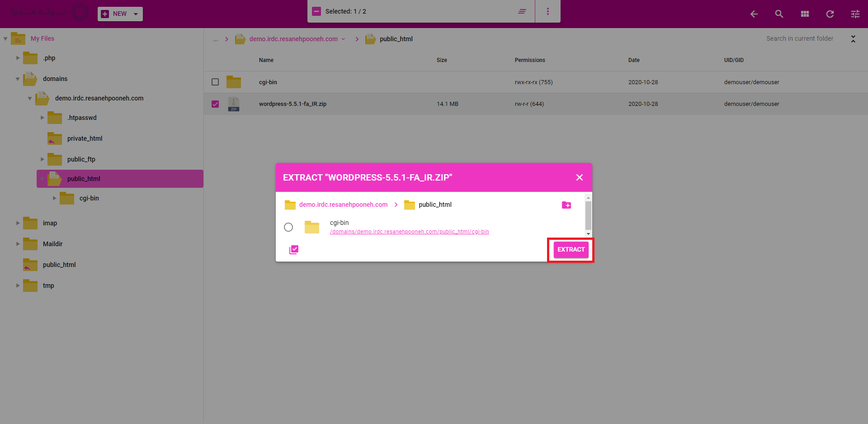Viewport: 868px width, 424px height.
Task: Sort by UID/GID column header
Action: click(734, 60)
